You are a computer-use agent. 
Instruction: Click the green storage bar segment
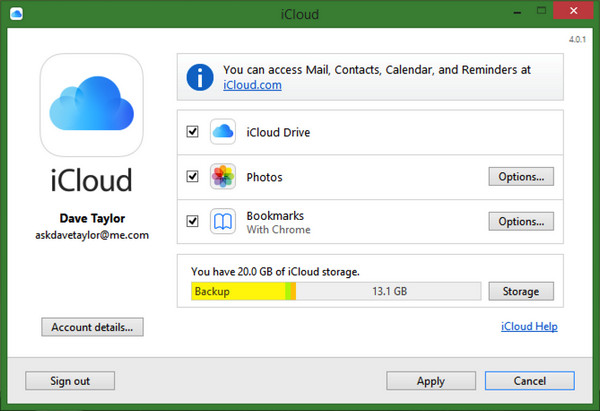[x=288, y=291]
